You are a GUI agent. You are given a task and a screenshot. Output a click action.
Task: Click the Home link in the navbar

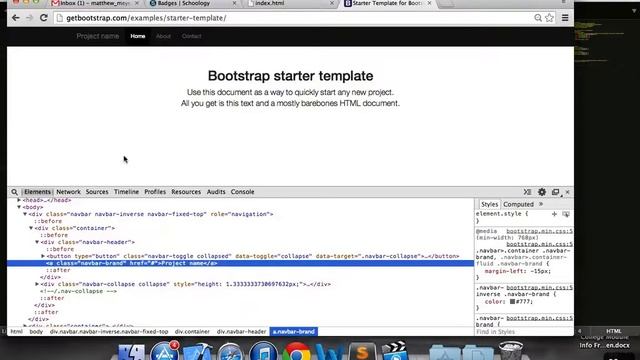[x=138, y=36]
